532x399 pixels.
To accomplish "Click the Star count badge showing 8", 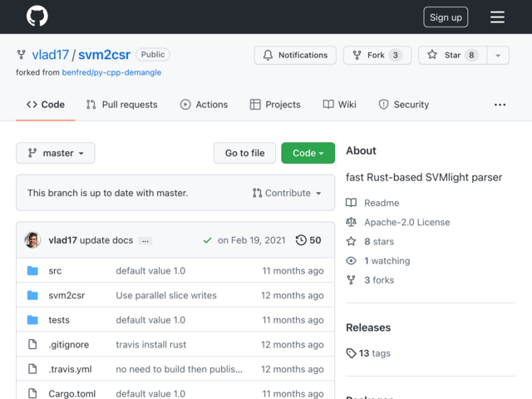I will (471, 56).
